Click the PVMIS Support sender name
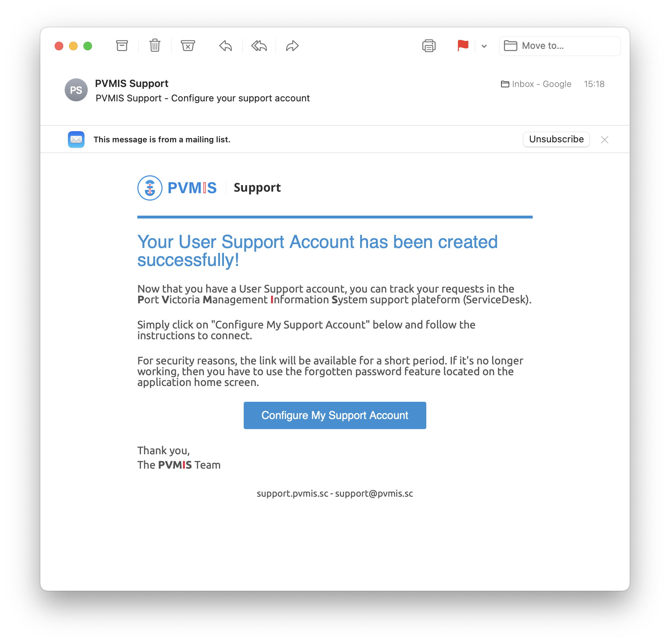The width and height of the screenshot is (670, 644). tap(132, 83)
